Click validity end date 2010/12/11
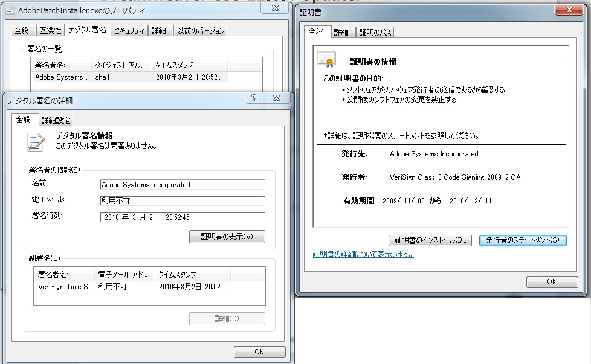The height and width of the screenshot is (364, 591). (x=470, y=201)
